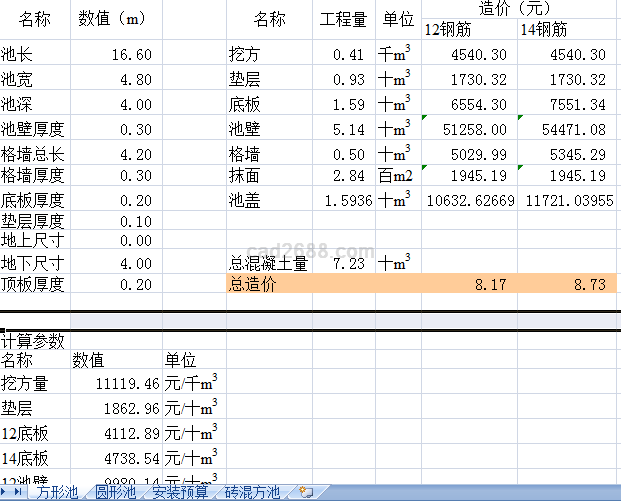This screenshot has height=501, width=621.
Task: Go to the 砖混方池 sheet tab
Action: [251, 492]
